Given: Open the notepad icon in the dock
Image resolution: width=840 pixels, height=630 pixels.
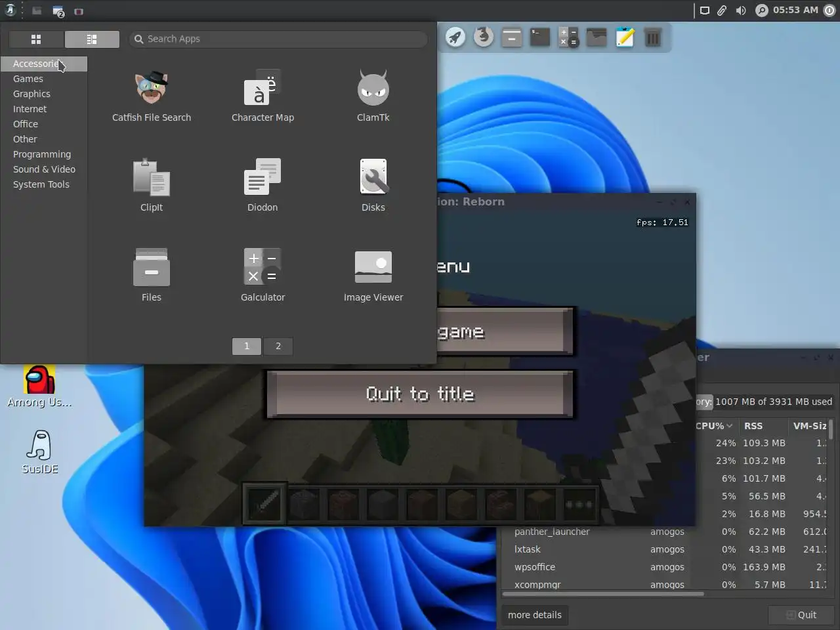Looking at the screenshot, I should 625,37.
